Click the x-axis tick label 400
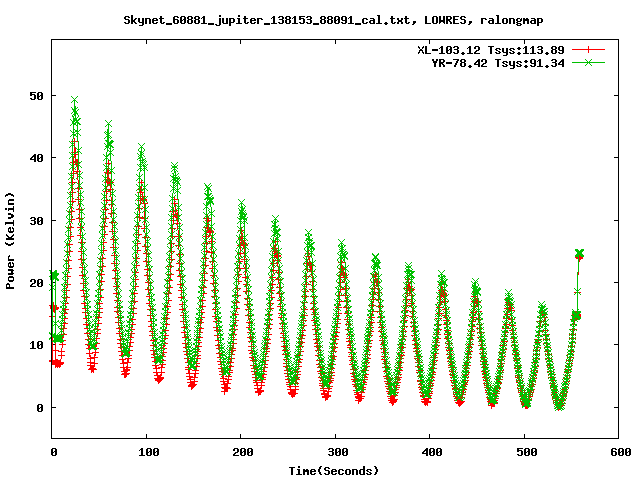The image size is (640, 480). pyautogui.click(x=432, y=452)
